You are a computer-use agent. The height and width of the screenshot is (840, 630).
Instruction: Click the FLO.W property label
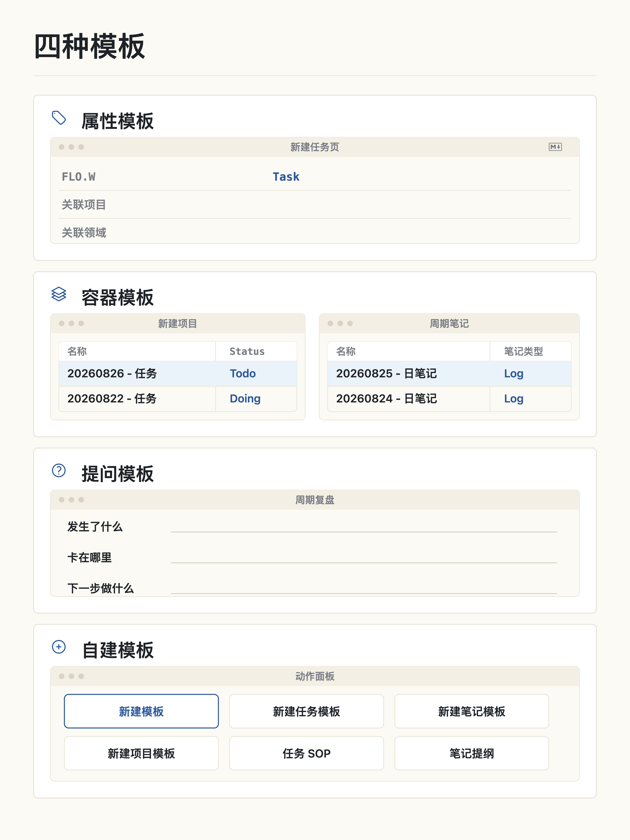coord(79,177)
